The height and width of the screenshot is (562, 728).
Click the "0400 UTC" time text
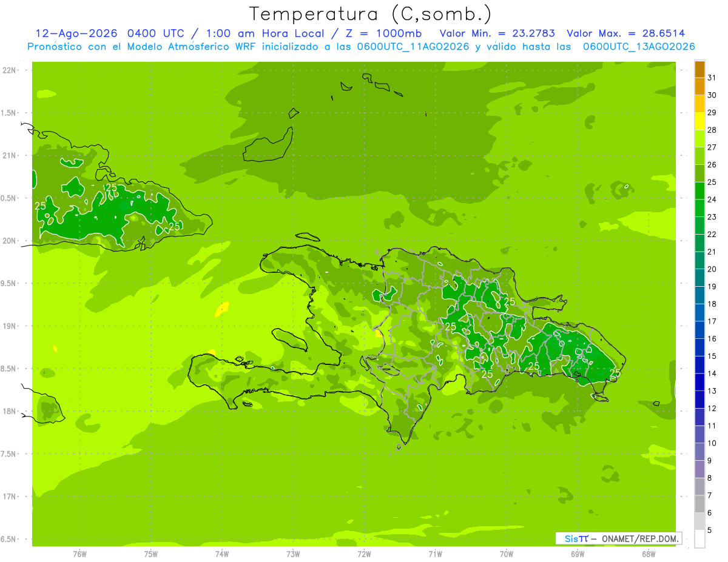click(x=157, y=33)
